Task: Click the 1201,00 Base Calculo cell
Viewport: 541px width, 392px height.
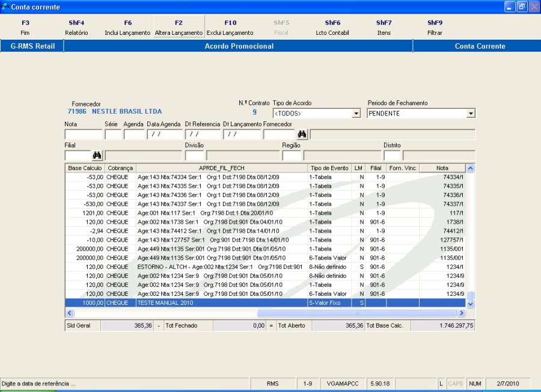Action: tap(85, 213)
